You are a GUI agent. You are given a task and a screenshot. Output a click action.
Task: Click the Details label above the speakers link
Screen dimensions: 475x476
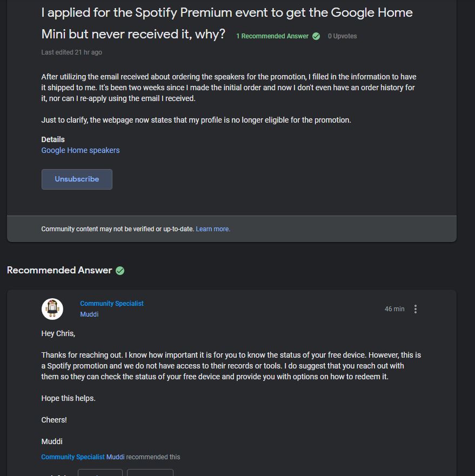[x=53, y=139]
